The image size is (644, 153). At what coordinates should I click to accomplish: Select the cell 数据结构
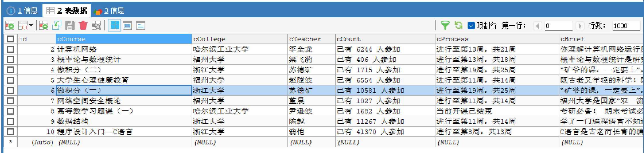pos(124,121)
